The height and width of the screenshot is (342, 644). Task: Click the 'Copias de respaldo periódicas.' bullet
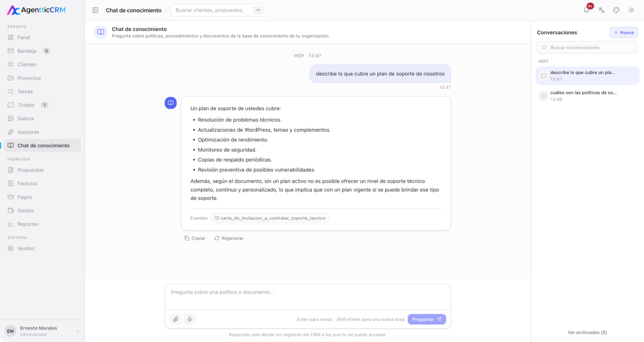[x=235, y=160]
